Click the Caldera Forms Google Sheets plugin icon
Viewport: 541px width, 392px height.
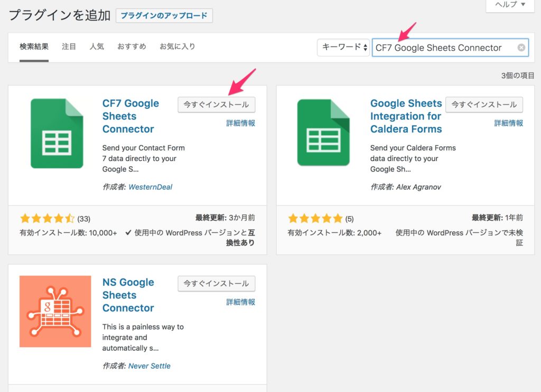(x=323, y=133)
